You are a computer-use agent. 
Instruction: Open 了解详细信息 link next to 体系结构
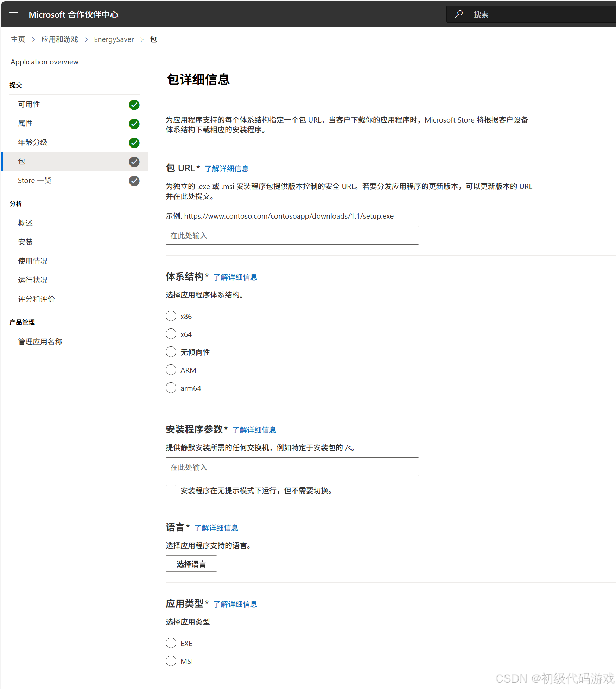[x=235, y=277]
